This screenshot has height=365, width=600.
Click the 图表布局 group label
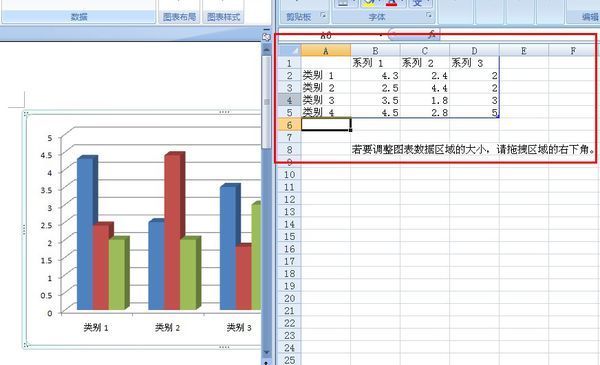point(179,17)
